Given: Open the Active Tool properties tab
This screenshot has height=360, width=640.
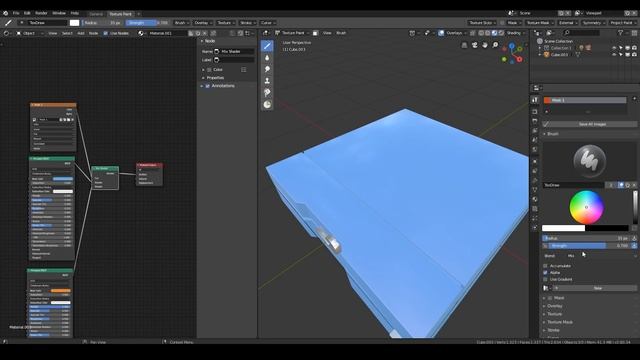Looking at the screenshot, I should [535, 100].
